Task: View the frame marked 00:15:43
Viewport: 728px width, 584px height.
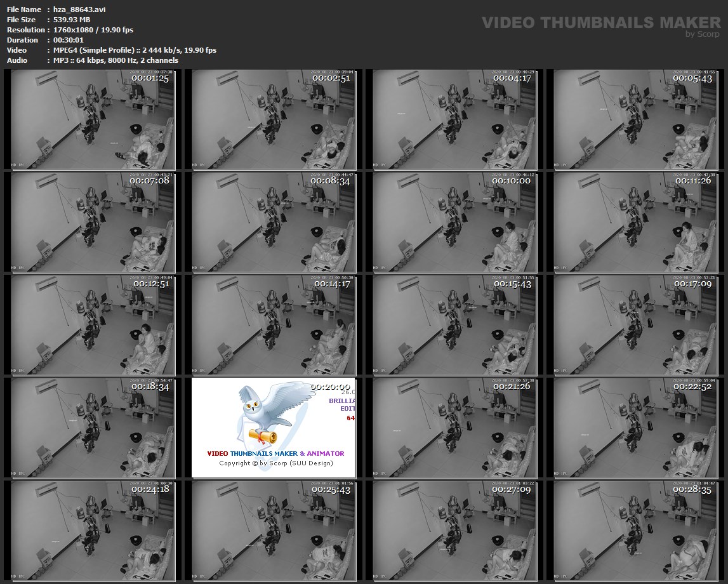Action: pos(454,326)
